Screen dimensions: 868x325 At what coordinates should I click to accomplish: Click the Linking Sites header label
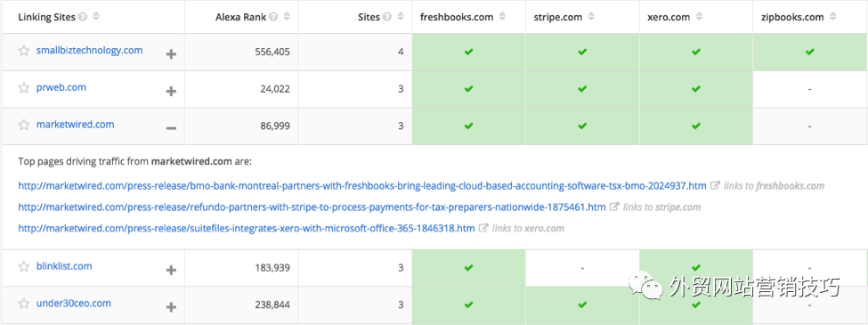(x=47, y=17)
